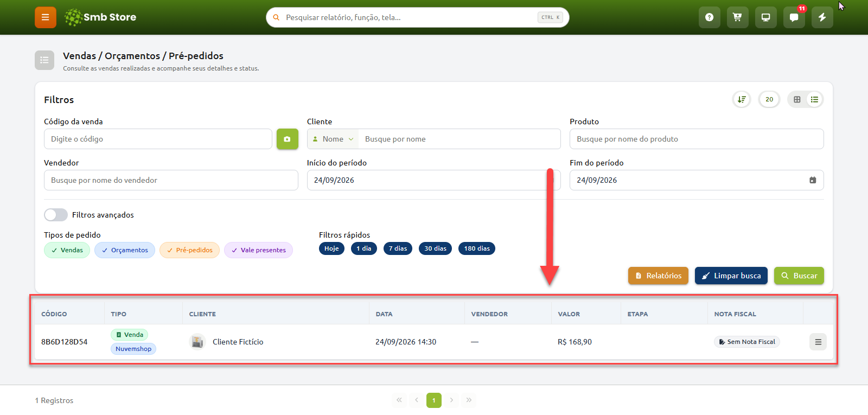Click the next page arrow
Image resolution: width=868 pixels, height=415 pixels.
[x=451, y=400]
